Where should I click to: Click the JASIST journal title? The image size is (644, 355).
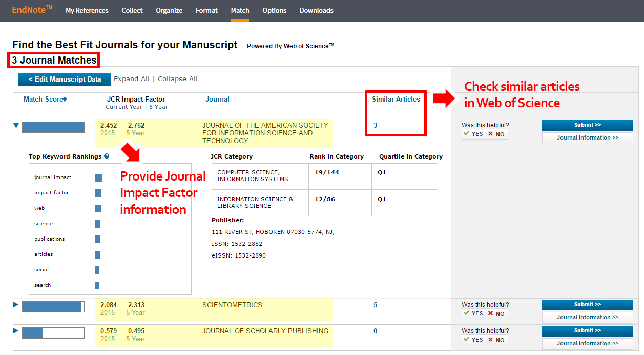point(265,133)
